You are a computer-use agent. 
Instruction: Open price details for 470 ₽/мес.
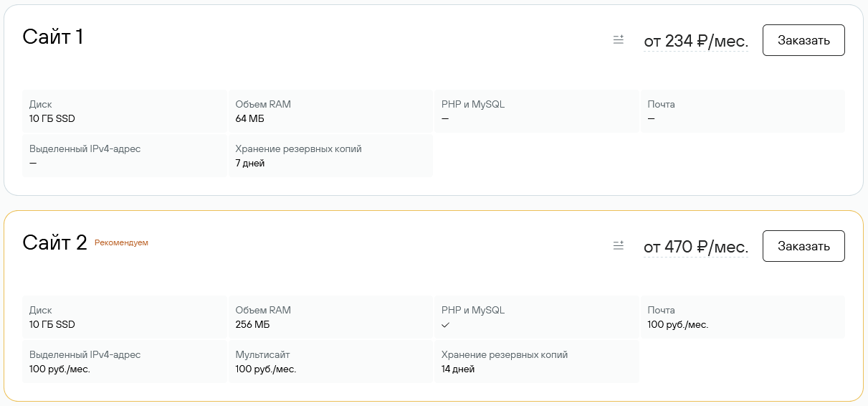click(696, 247)
